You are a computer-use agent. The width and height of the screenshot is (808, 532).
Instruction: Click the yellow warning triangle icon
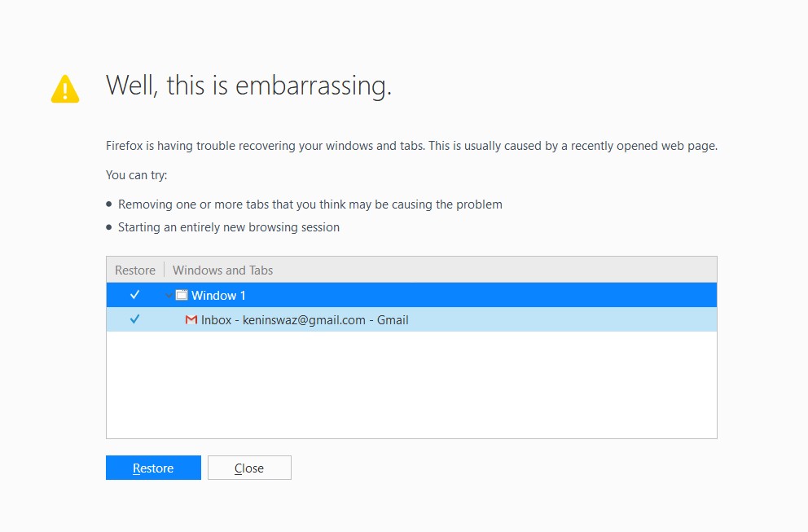(65, 89)
